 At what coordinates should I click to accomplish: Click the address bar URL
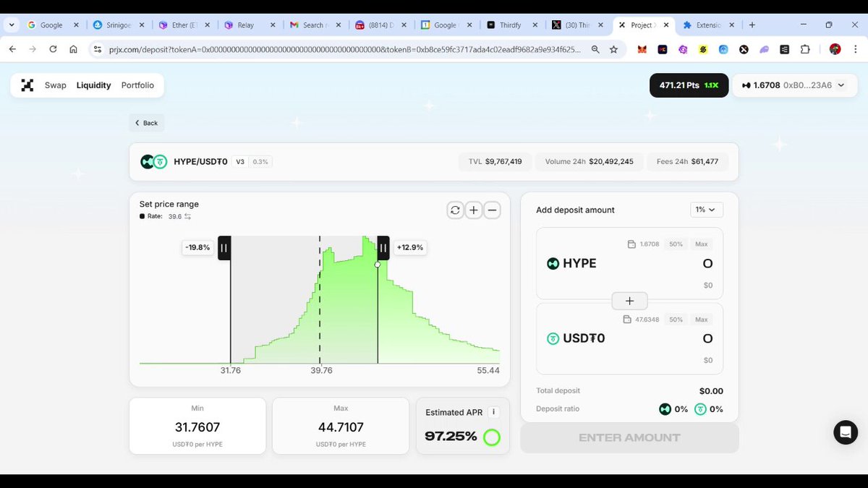[x=344, y=49]
